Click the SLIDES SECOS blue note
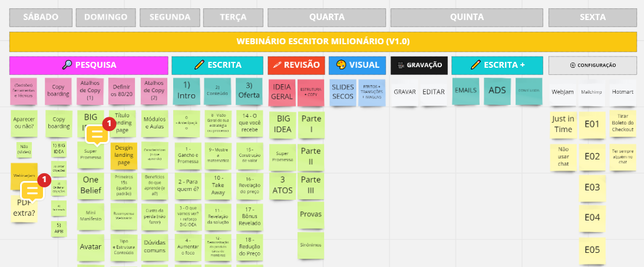This screenshot has height=267, width=644. [342, 92]
